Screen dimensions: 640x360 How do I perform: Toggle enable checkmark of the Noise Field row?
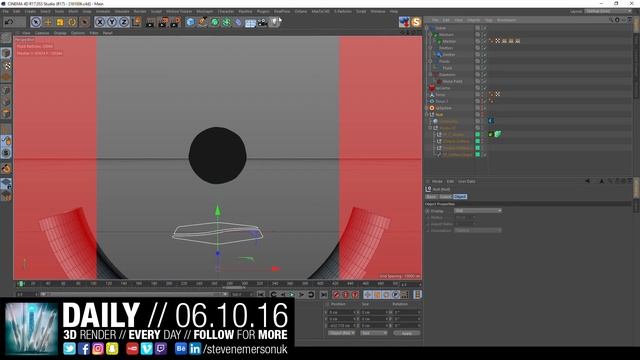[484, 81]
